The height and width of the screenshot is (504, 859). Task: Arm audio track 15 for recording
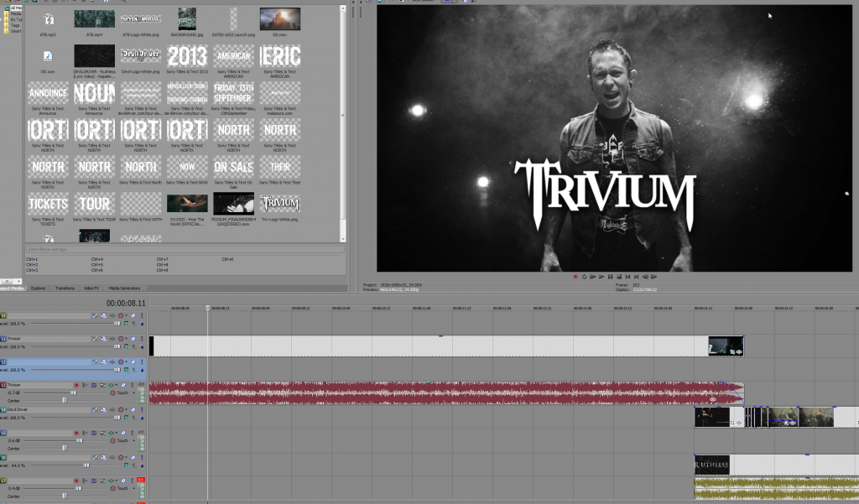(x=76, y=433)
